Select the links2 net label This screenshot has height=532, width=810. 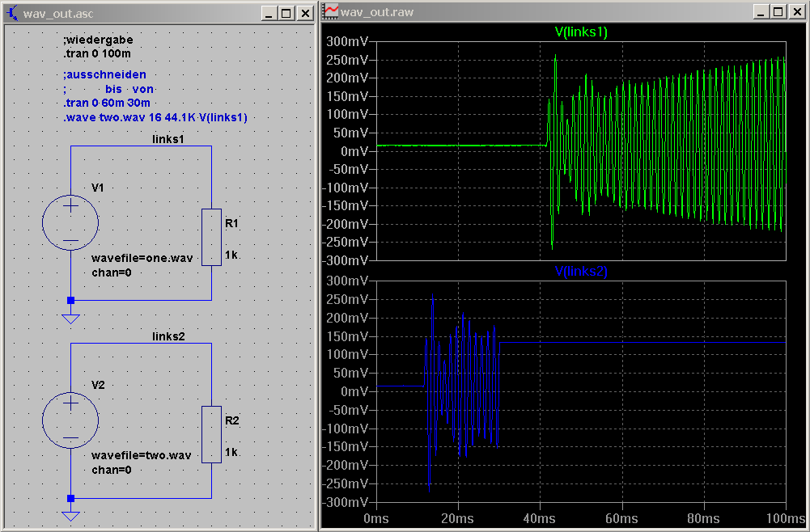point(168,336)
